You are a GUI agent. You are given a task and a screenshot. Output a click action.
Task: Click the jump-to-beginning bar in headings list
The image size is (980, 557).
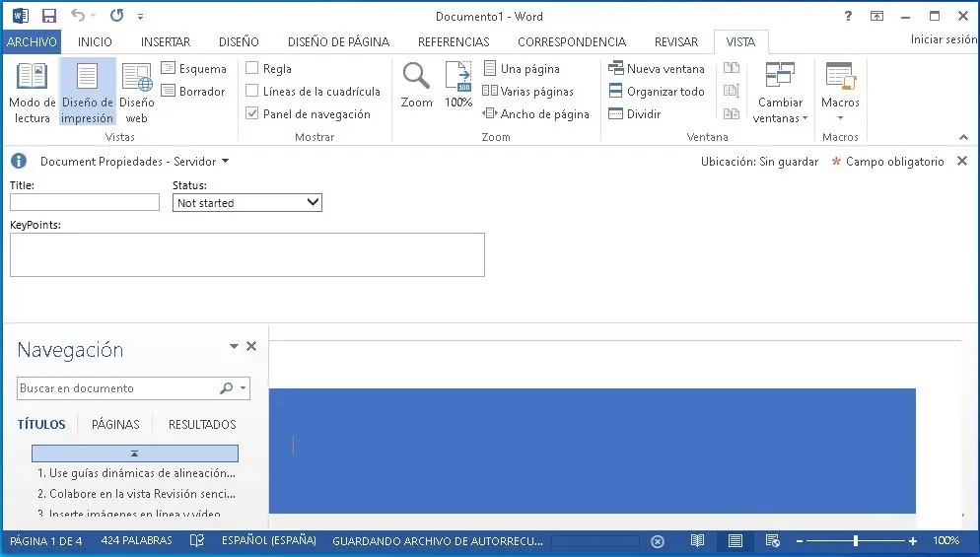(x=135, y=453)
